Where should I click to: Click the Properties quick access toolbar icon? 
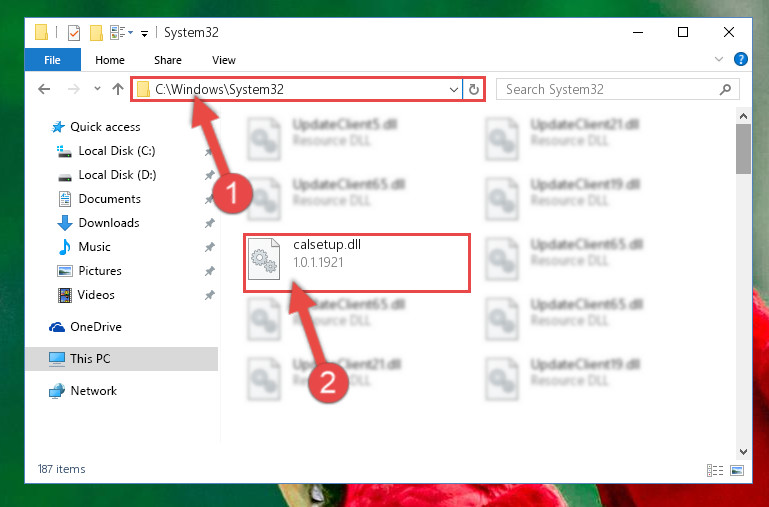pyautogui.click(x=74, y=33)
